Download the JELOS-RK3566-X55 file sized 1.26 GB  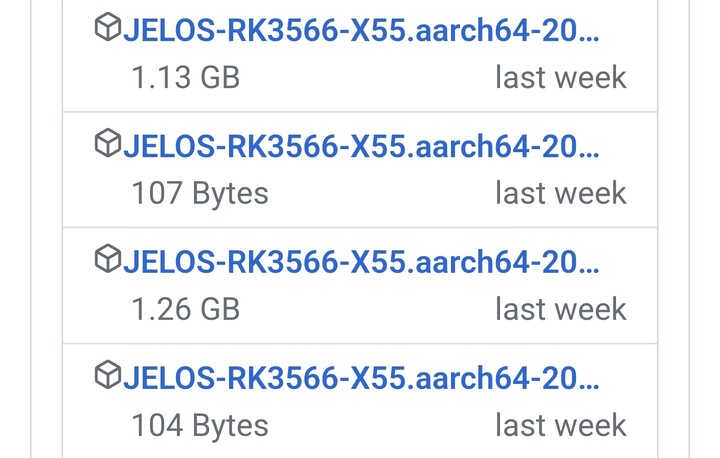pos(361,262)
